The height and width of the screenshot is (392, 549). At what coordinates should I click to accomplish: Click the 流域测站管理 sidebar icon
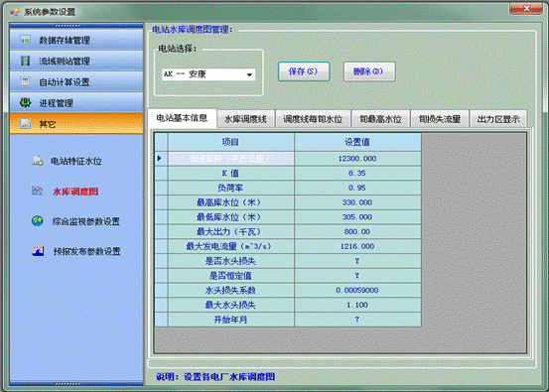click(x=25, y=61)
